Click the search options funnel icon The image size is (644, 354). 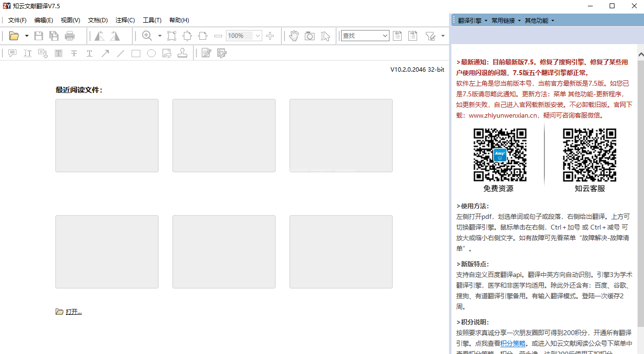coord(430,36)
